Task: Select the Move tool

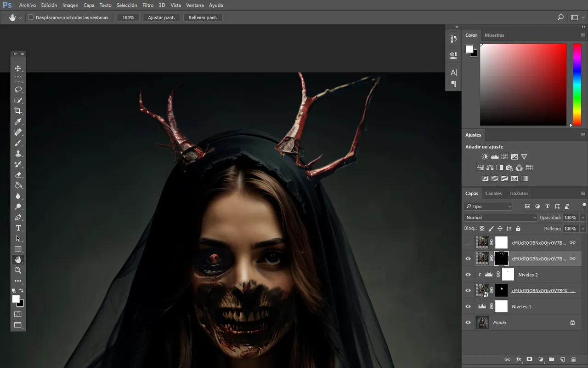Action: (18, 69)
